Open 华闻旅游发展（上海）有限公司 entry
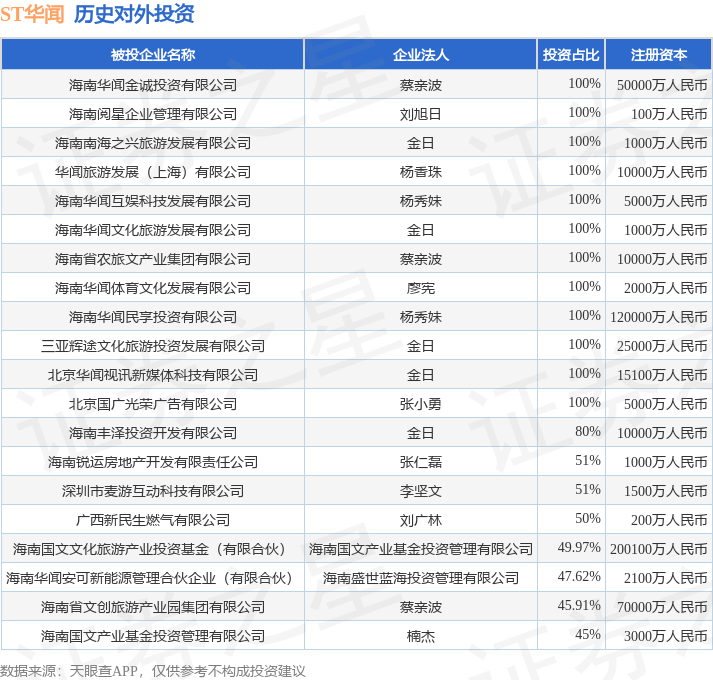The width and height of the screenshot is (713, 680). (153, 172)
